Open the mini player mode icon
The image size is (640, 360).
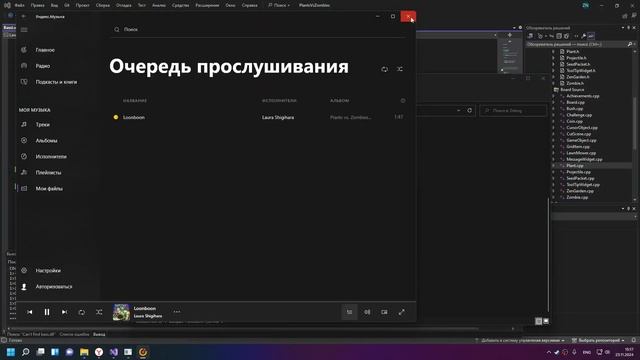pos(384,312)
